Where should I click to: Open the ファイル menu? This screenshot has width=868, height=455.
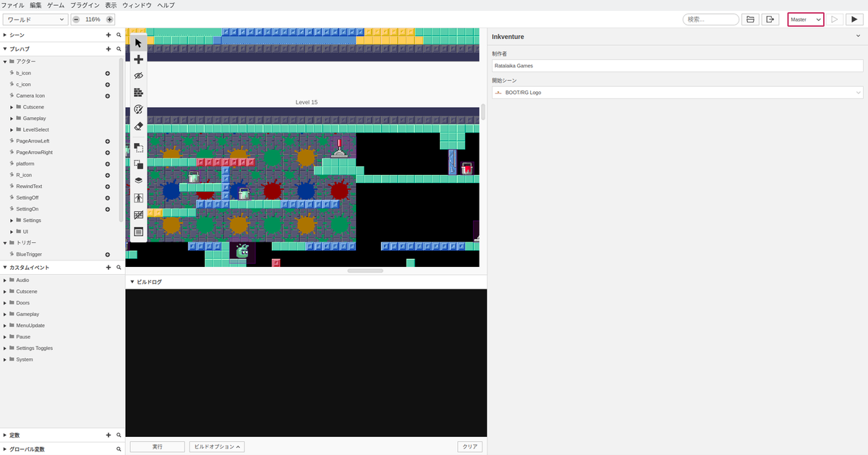tap(12, 5)
